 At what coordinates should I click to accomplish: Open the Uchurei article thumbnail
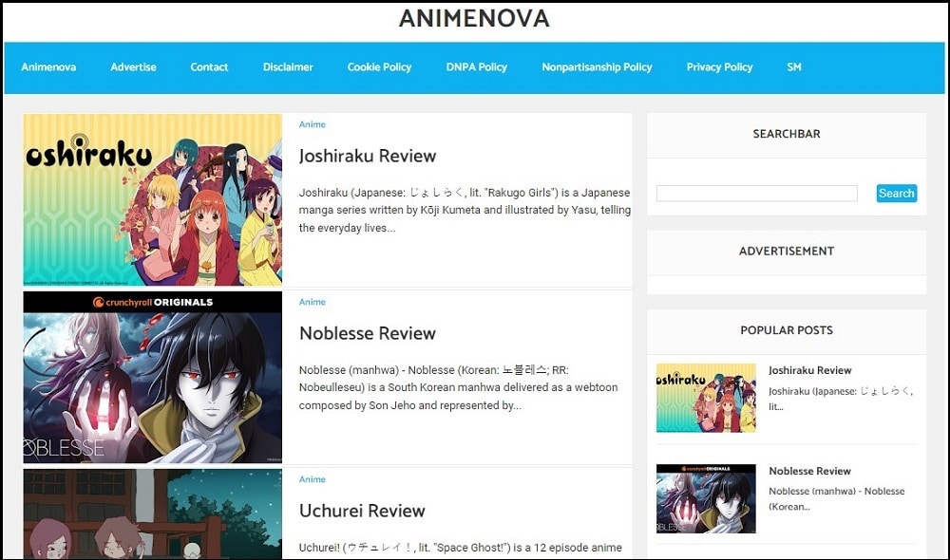(153, 514)
